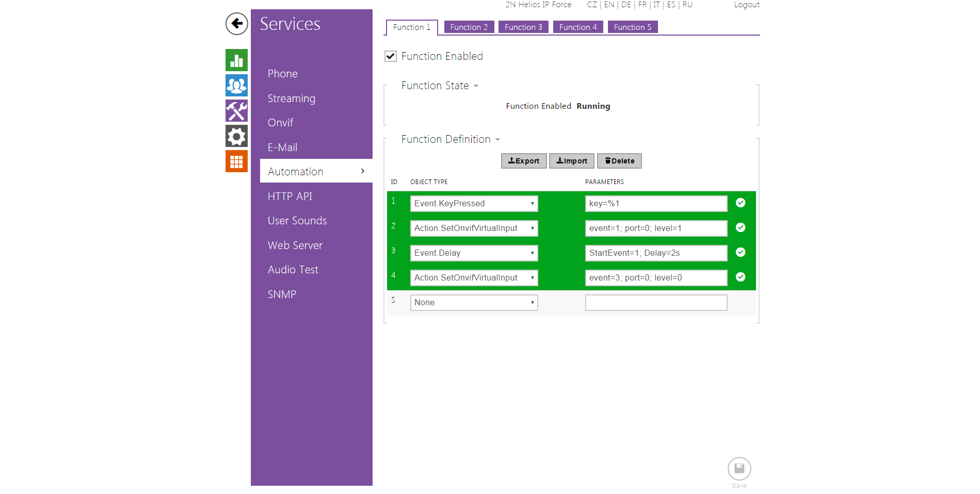The height and width of the screenshot is (494, 980).
Task: Open the None object type dropdown
Action: coord(474,303)
